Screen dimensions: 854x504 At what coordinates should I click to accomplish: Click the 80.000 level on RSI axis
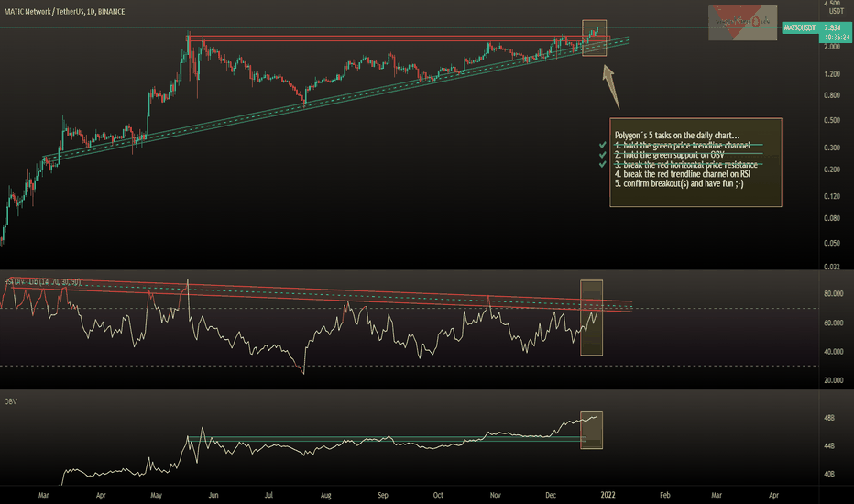point(833,293)
